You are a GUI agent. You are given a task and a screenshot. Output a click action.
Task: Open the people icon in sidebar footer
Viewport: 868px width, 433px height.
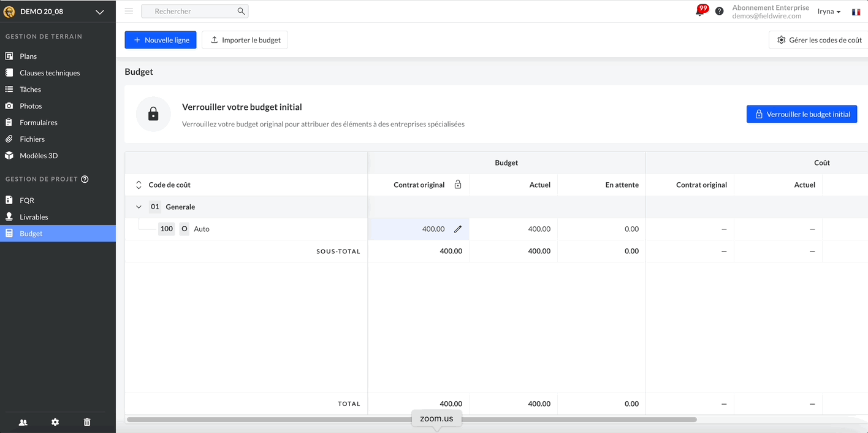[x=23, y=422]
